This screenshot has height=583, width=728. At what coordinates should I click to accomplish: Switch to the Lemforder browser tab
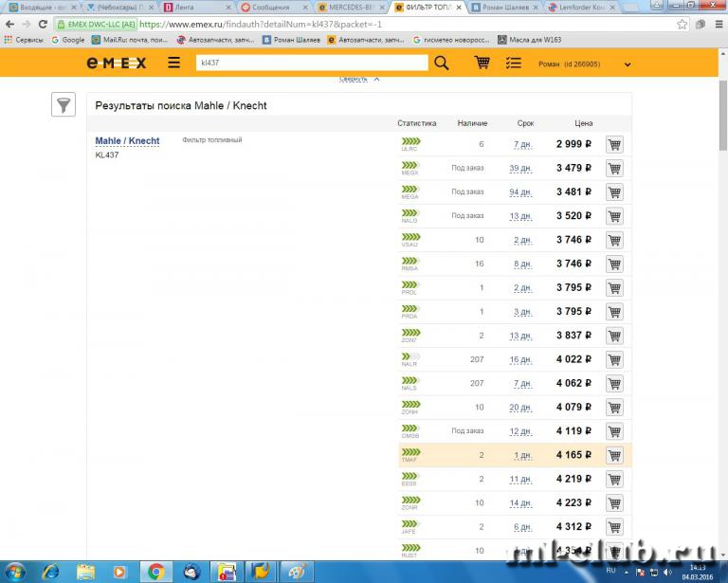[x=582, y=8]
